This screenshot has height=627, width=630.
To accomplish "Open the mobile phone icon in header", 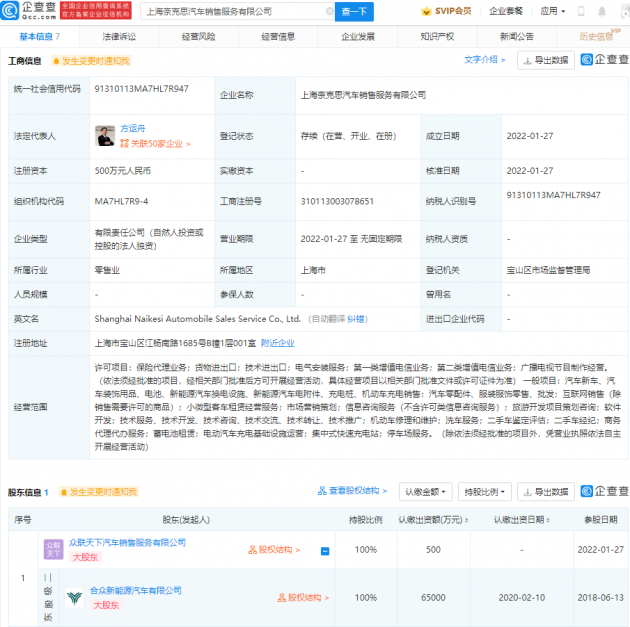I will (x=581, y=11).
